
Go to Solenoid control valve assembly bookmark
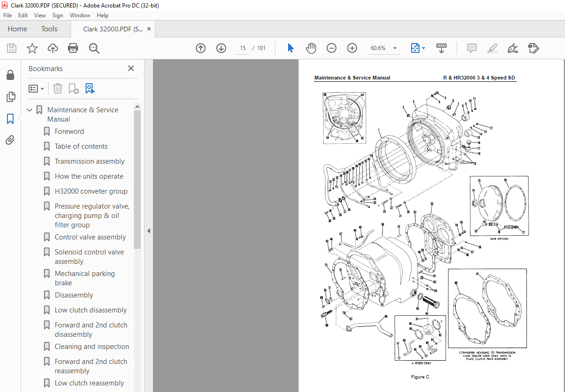[x=89, y=257]
